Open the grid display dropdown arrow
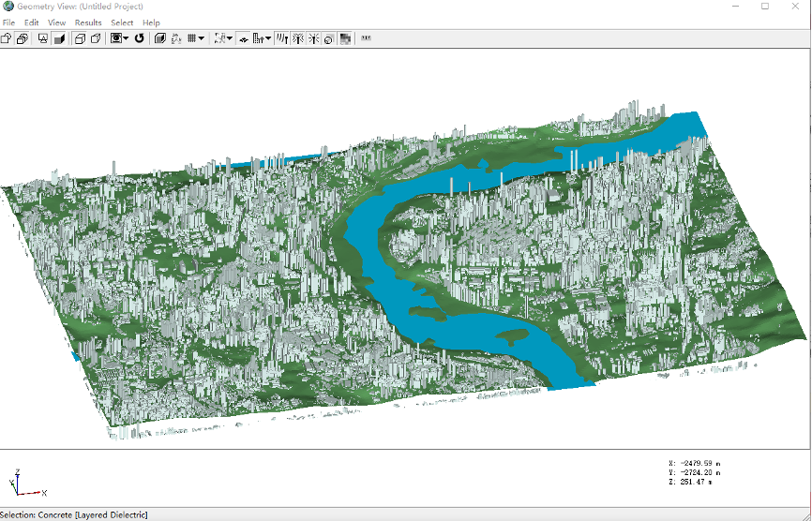812x521 pixels. tap(202, 38)
